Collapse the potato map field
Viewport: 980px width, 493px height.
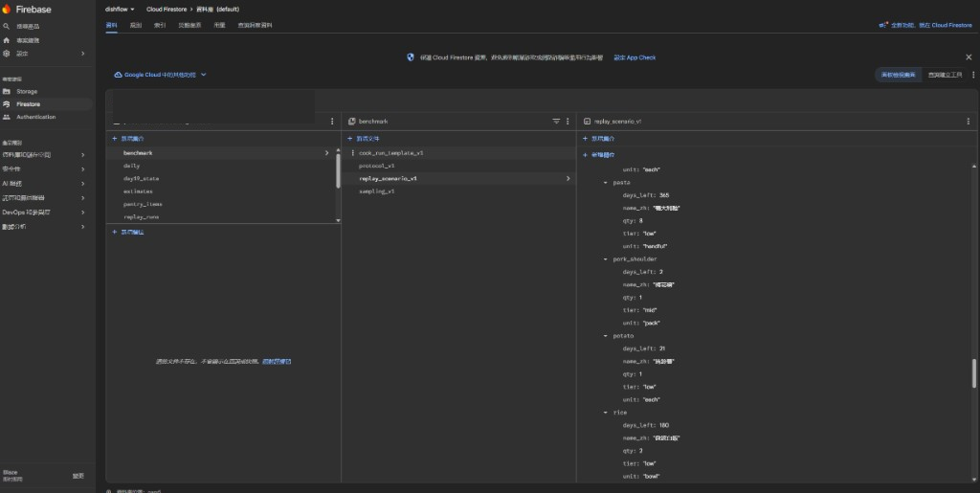click(605, 336)
